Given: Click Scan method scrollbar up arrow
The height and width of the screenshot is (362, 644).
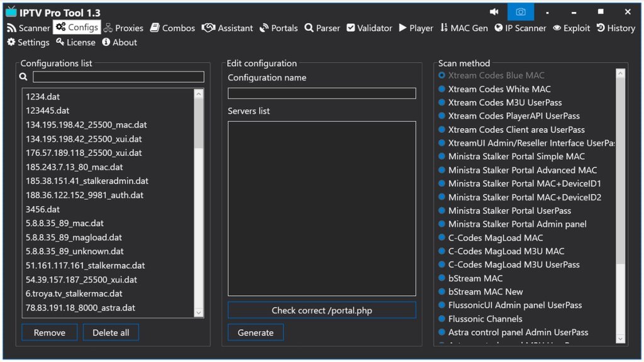Looking at the screenshot, I should tap(620, 74).
